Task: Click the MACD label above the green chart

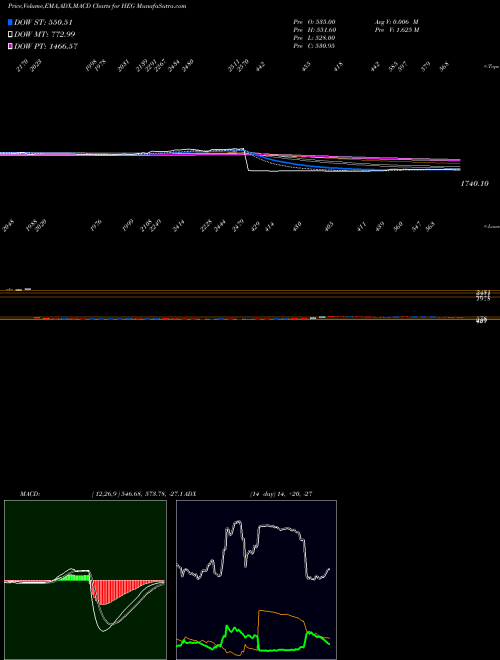Action: (30, 494)
